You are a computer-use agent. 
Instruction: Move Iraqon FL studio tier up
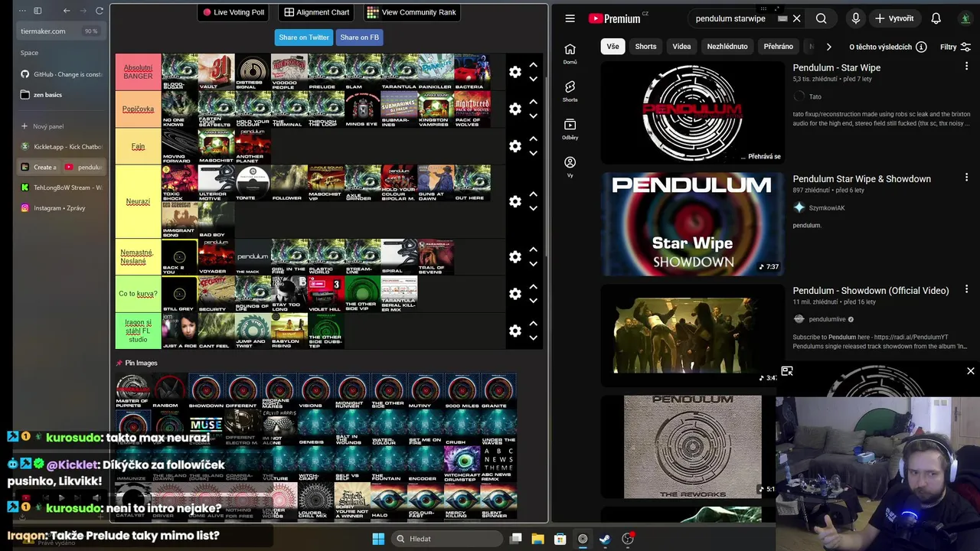(x=534, y=324)
